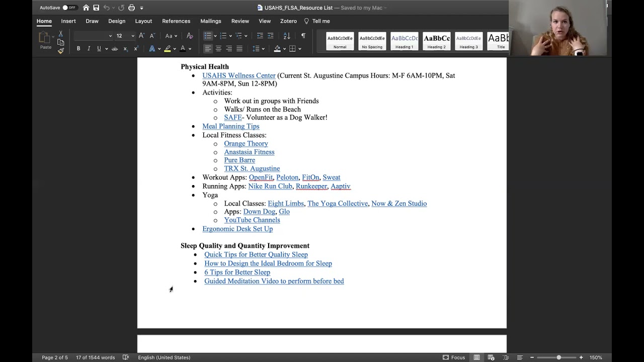Increase font size with the larger A
644x362 pixels.
(141, 36)
